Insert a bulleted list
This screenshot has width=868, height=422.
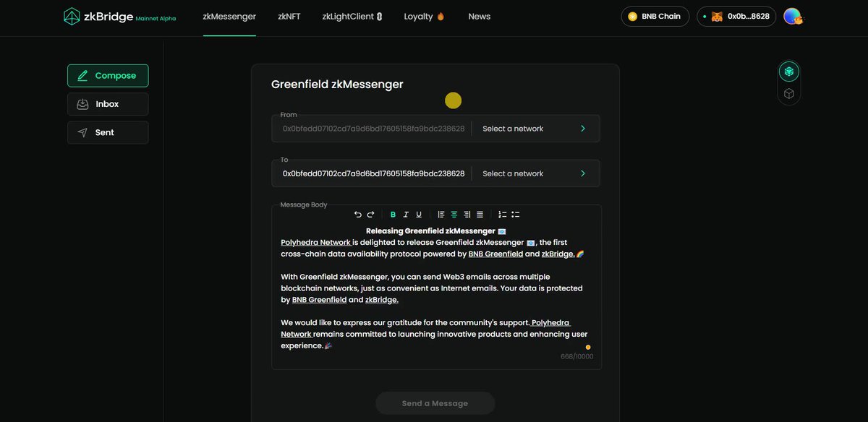pyautogui.click(x=516, y=215)
